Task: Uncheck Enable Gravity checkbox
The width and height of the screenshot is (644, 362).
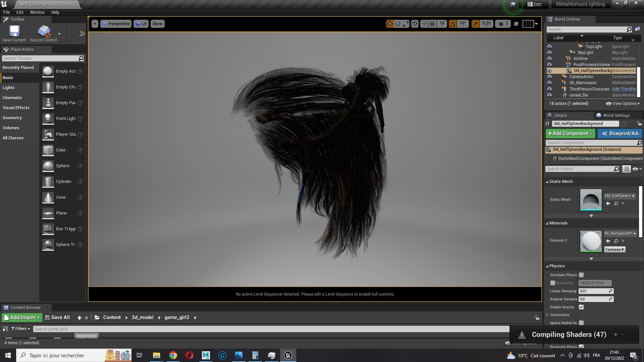Action: pos(581,307)
